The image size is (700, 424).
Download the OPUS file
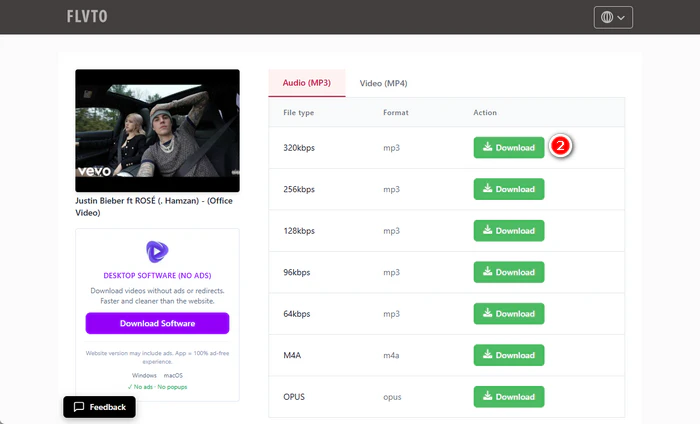[509, 397]
